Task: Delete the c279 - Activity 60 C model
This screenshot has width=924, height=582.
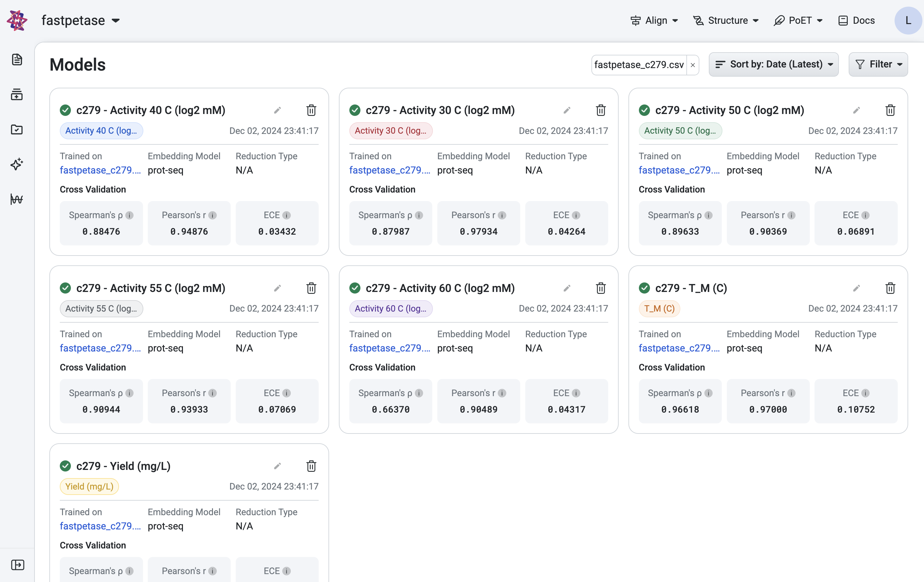Action: click(601, 288)
